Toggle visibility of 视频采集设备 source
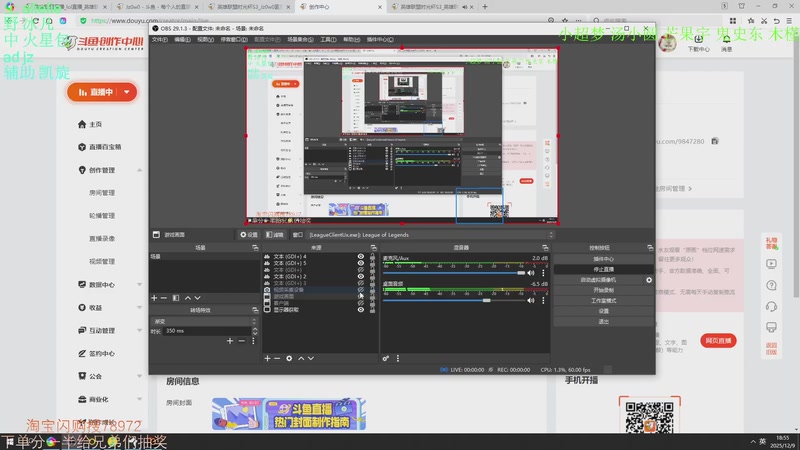The width and height of the screenshot is (800, 450). [361, 290]
